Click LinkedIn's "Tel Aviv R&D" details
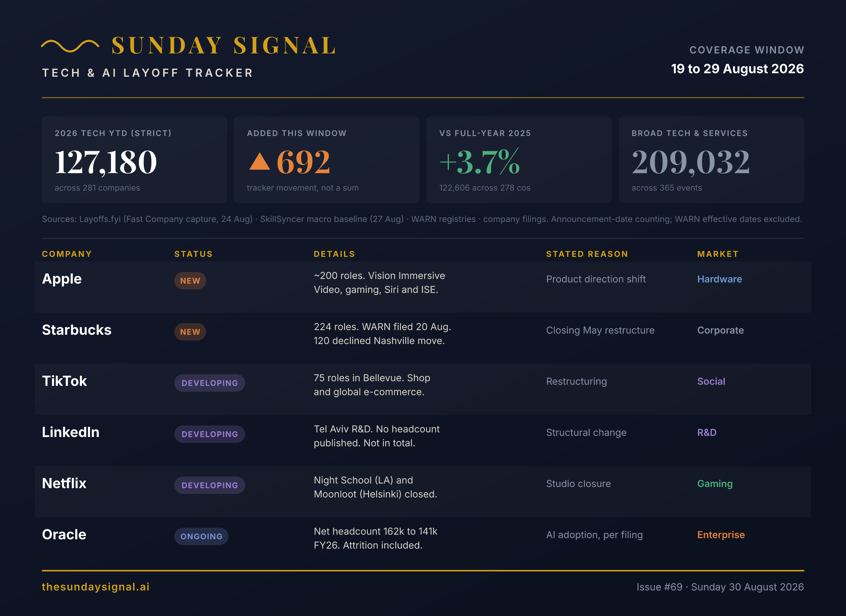This screenshot has width=846, height=616. (377, 436)
